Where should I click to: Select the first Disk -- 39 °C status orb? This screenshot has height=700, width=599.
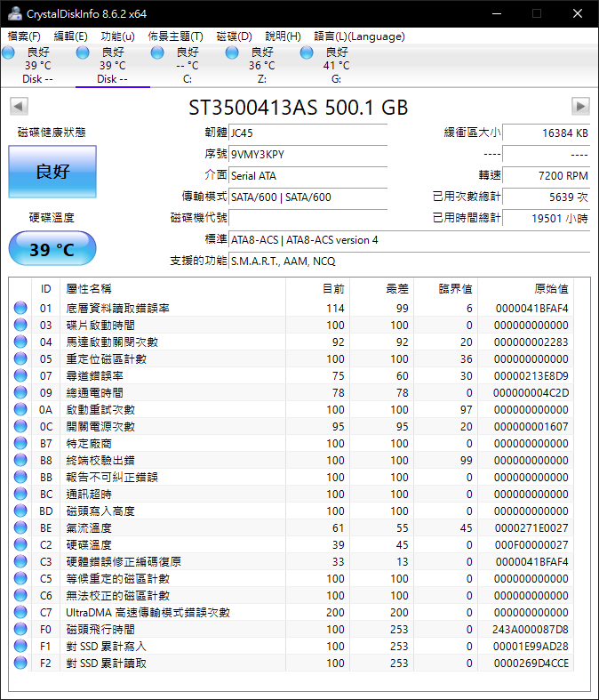pos(9,52)
